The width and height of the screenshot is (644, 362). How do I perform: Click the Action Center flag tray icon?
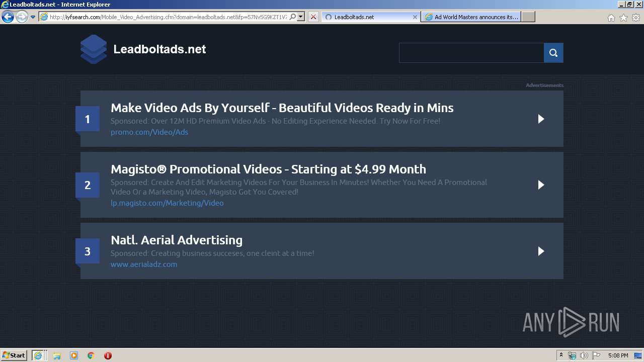[x=596, y=355]
